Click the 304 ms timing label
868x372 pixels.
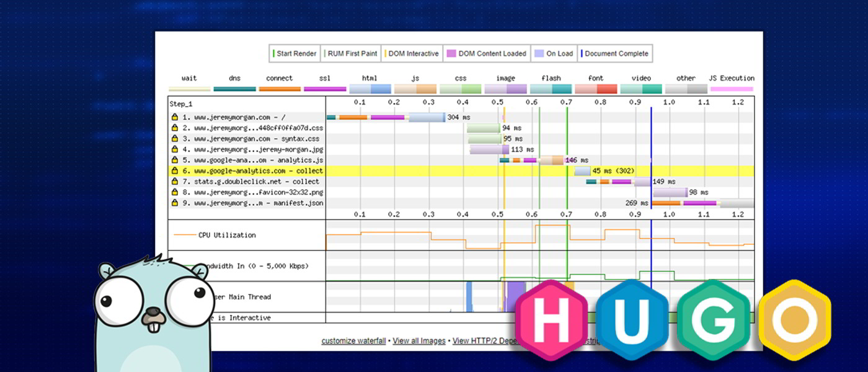coord(459,117)
